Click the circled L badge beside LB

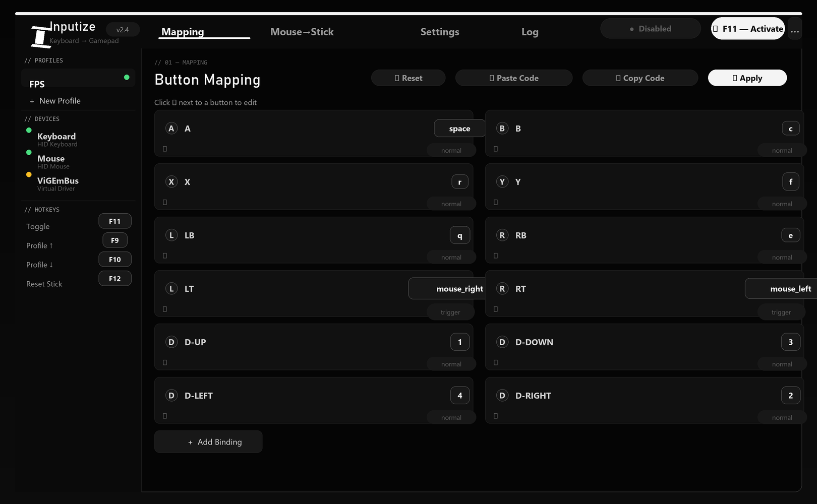point(171,235)
